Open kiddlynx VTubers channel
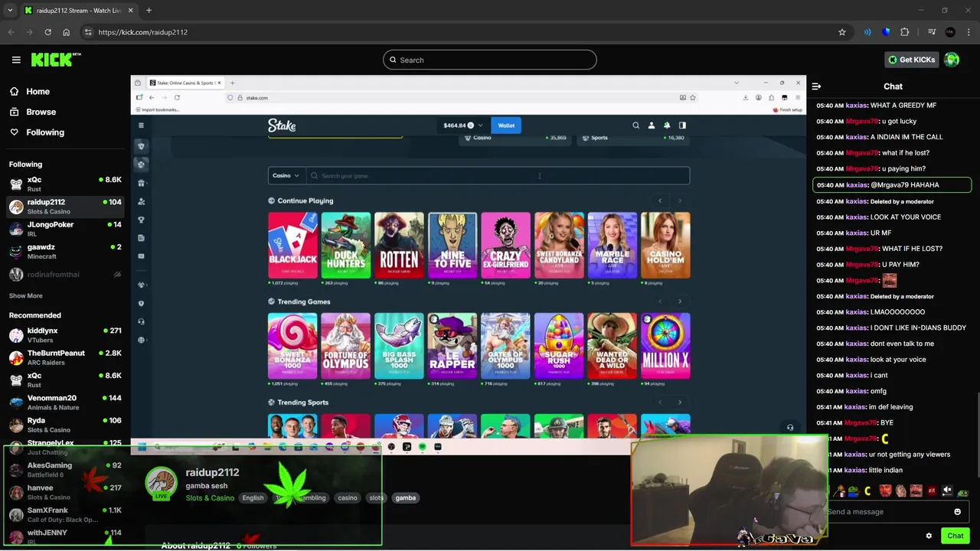980x551 pixels. tap(65, 335)
